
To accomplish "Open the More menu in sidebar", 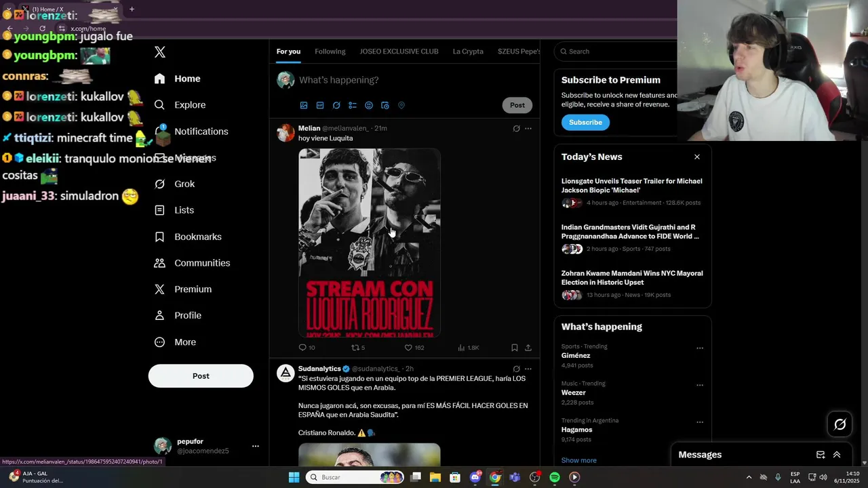I will (x=176, y=342).
